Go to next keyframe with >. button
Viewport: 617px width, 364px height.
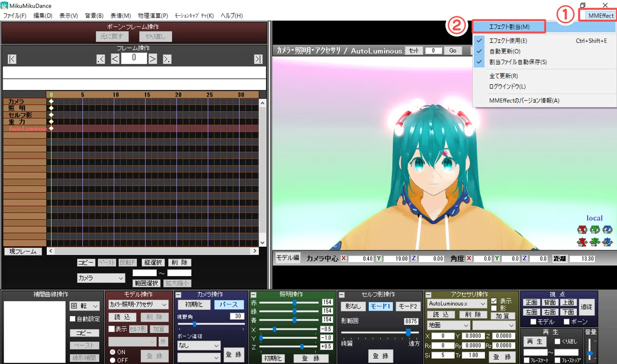167,59
